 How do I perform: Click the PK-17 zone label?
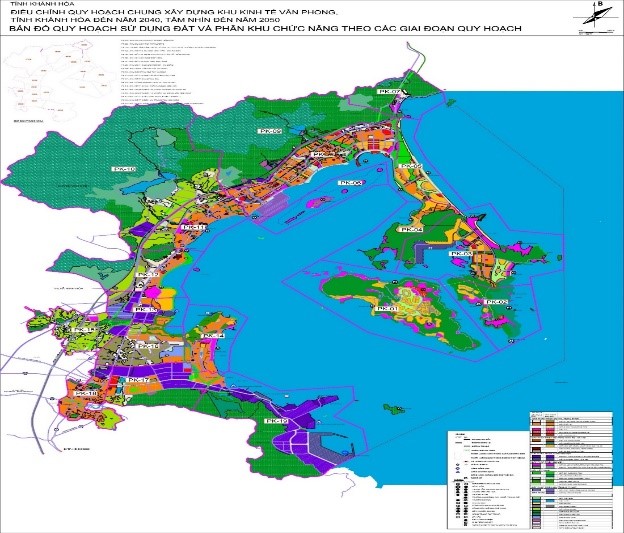pos(139,382)
